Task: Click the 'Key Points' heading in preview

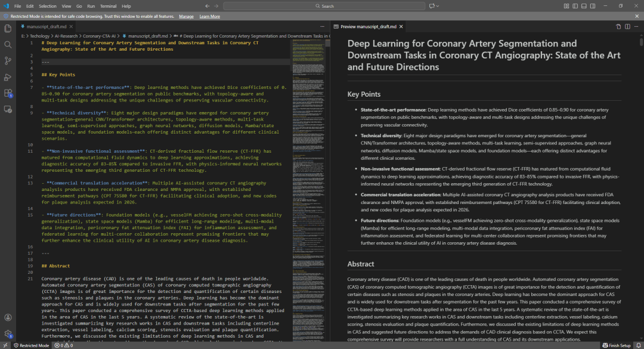Action: 364,94
